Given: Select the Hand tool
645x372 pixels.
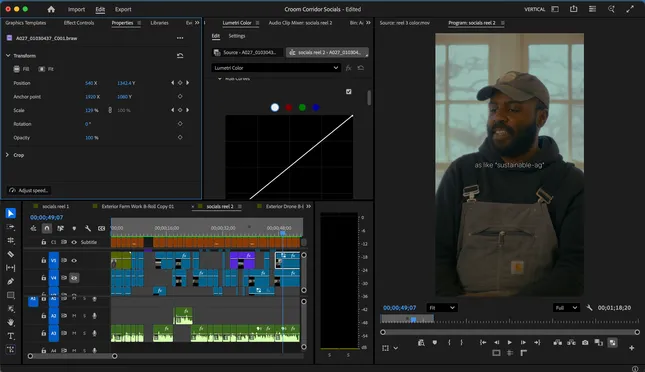Looking at the screenshot, I should pos(11,322).
